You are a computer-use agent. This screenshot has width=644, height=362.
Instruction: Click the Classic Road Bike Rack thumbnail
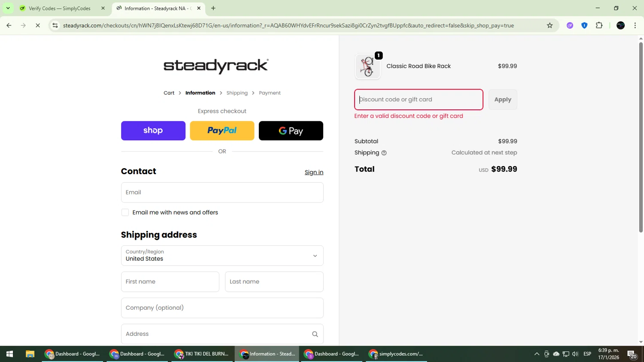click(368, 66)
